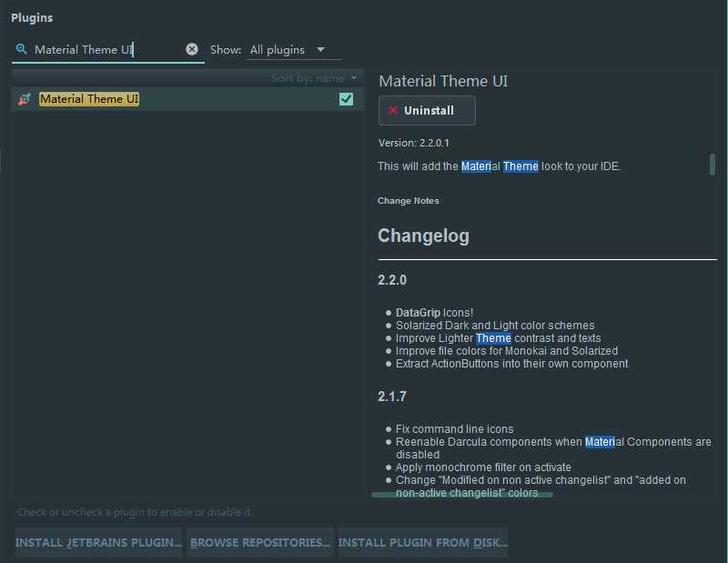Click the Material Theme UI plugin icon

pos(25,99)
